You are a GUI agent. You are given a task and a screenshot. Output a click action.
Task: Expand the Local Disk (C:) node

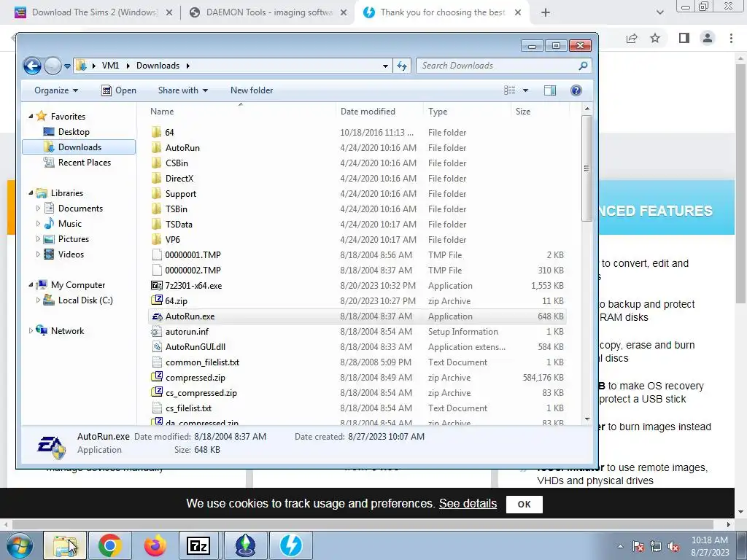point(38,300)
